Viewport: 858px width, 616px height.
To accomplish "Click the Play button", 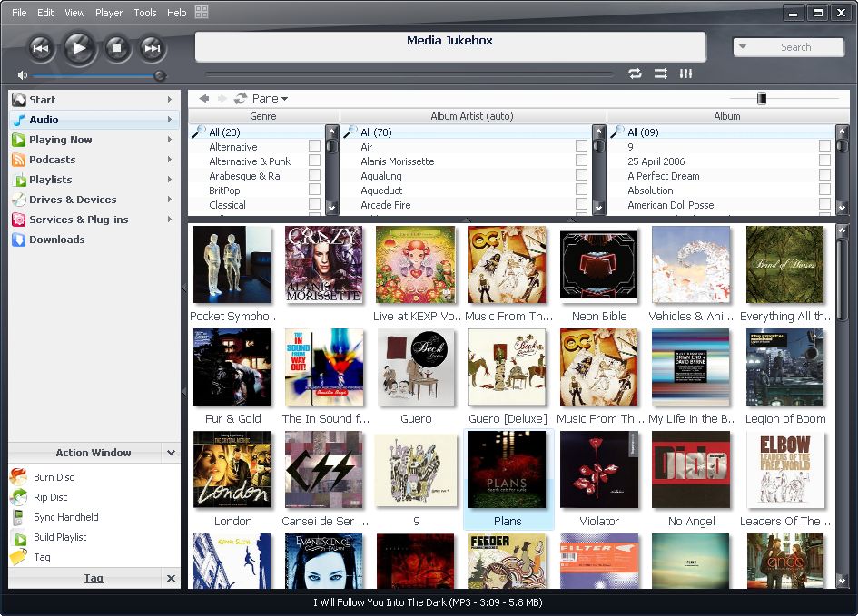I will coord(79,48).
